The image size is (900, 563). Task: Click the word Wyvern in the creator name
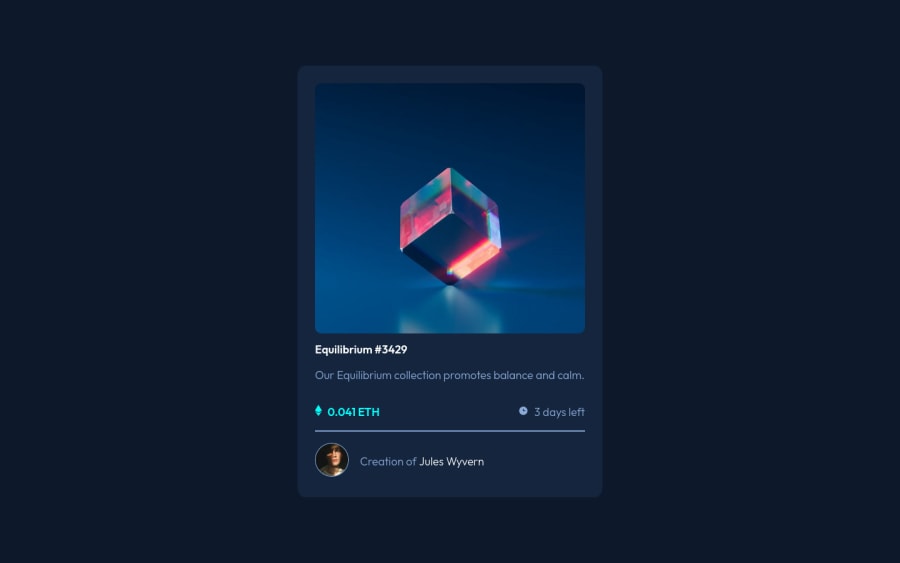pos(465,461)
